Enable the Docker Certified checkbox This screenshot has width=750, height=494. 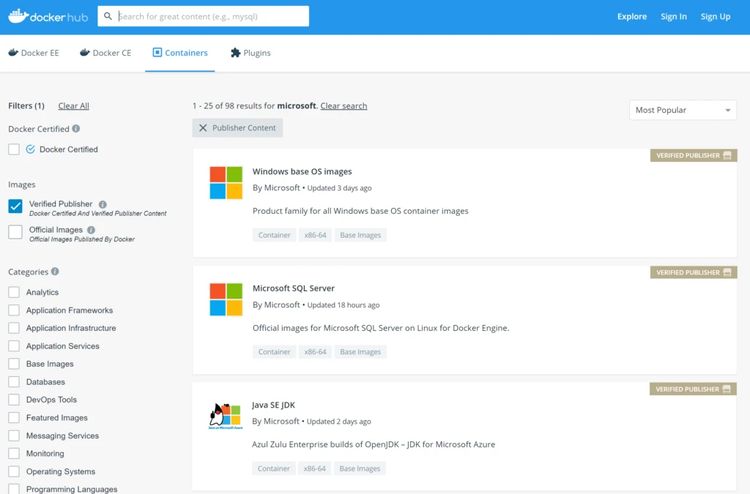coord(14,149)
